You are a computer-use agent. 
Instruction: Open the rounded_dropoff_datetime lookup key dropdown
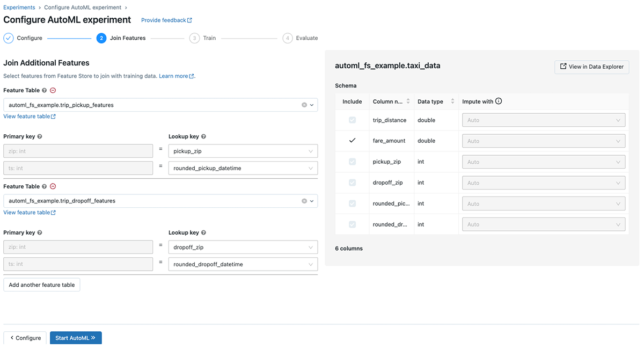pos(243,264)
